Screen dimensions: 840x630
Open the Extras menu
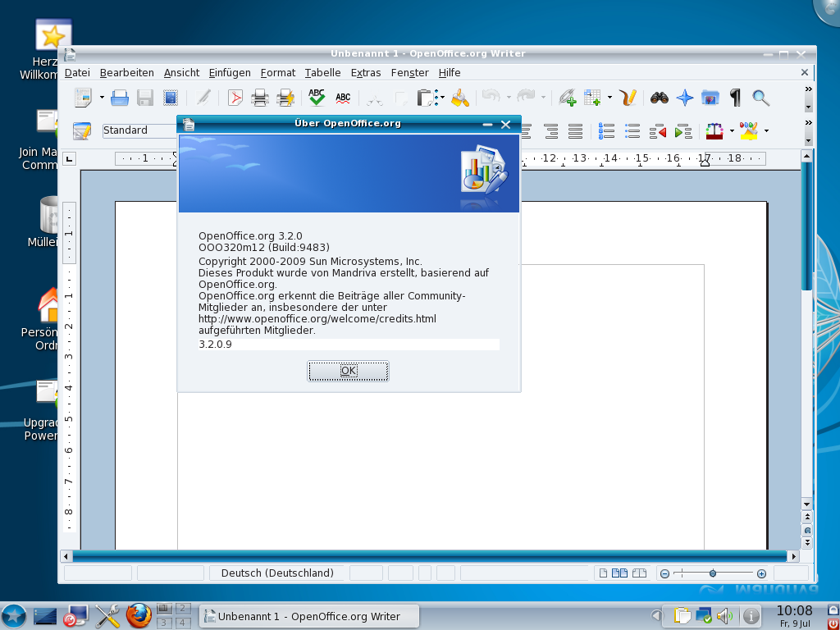(365, 72)
